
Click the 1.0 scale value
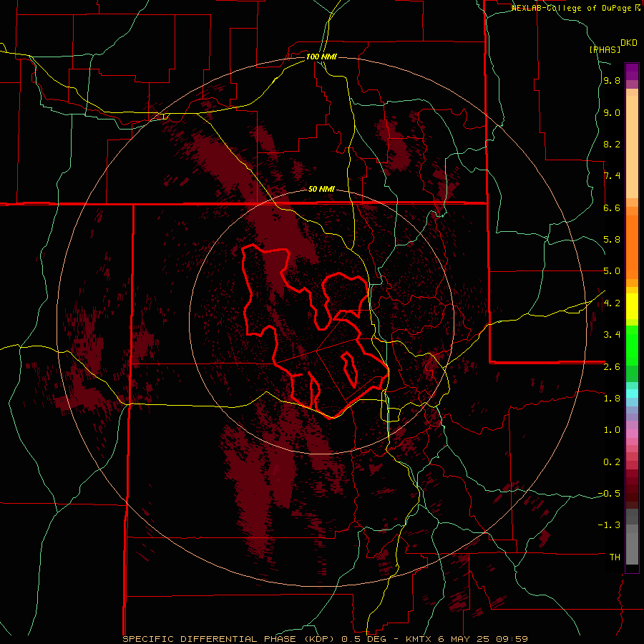(612, 430)
